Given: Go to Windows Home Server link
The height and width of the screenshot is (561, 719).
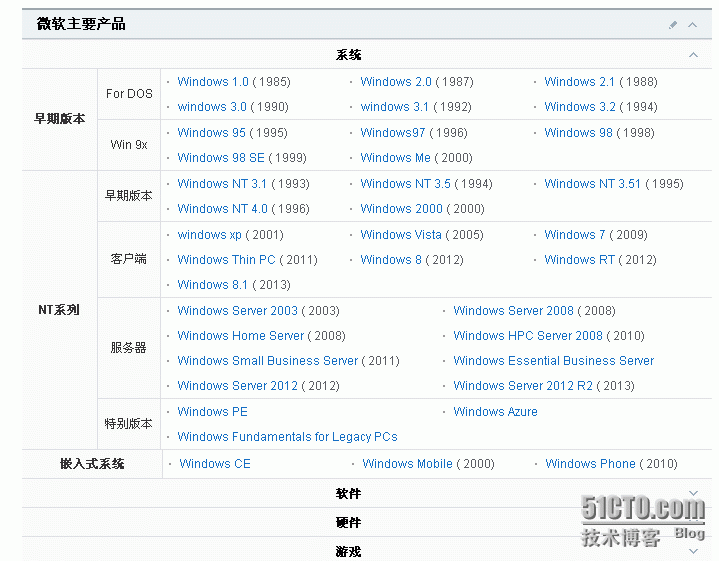Looking at the screenshot, I should point(241,336).
